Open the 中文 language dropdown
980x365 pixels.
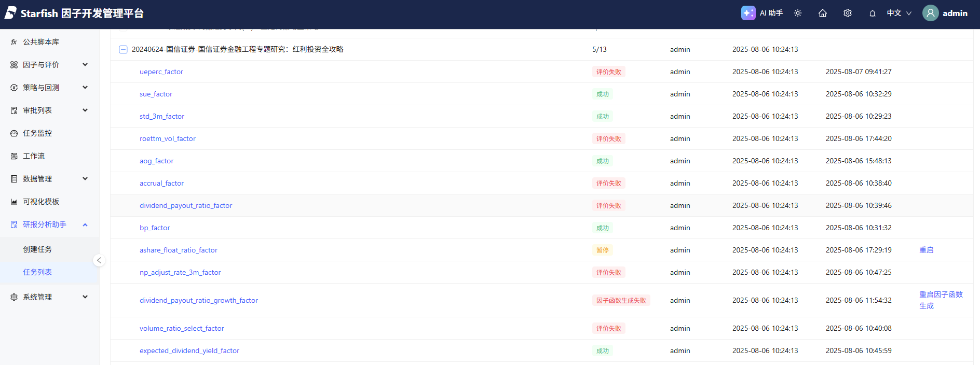[x=899, y=13]
